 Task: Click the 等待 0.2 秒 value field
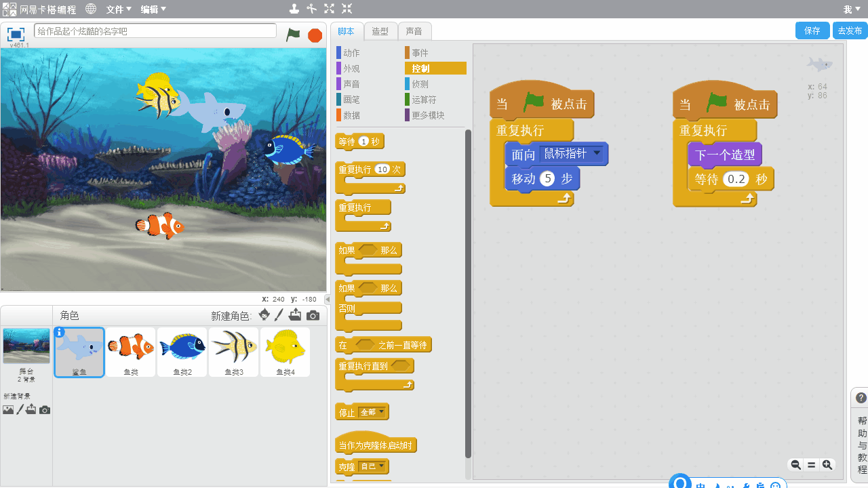[x=736, y=179]
